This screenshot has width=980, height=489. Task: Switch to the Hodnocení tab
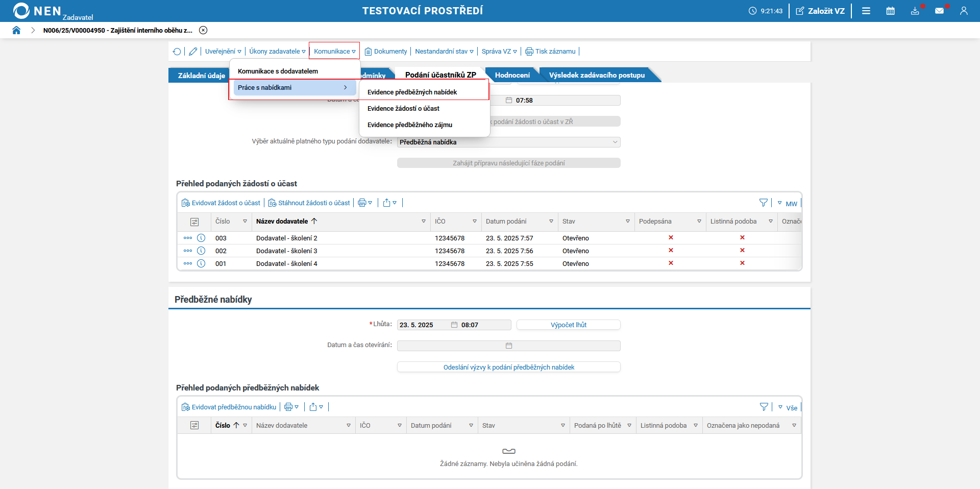tap(512, 75)
